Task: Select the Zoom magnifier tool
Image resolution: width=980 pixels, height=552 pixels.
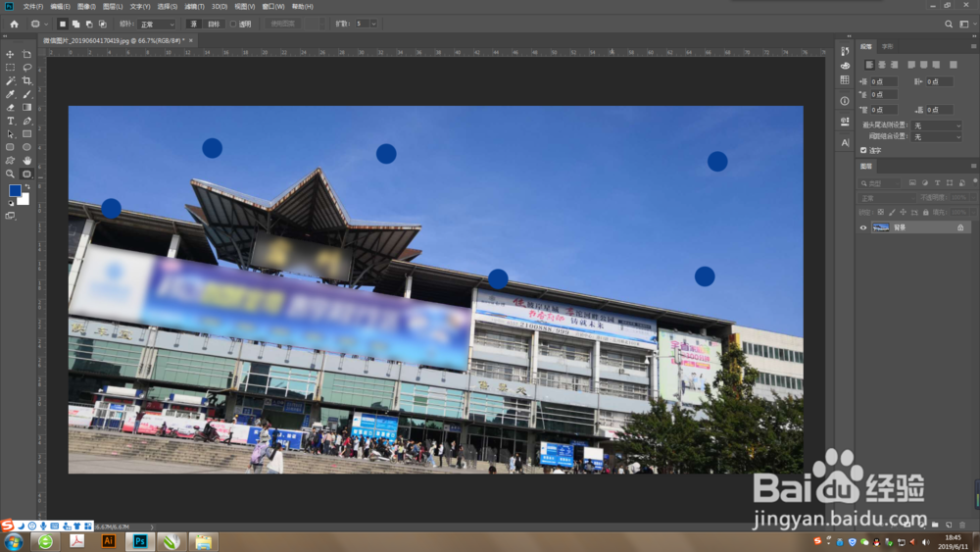Action: [10, 174]
